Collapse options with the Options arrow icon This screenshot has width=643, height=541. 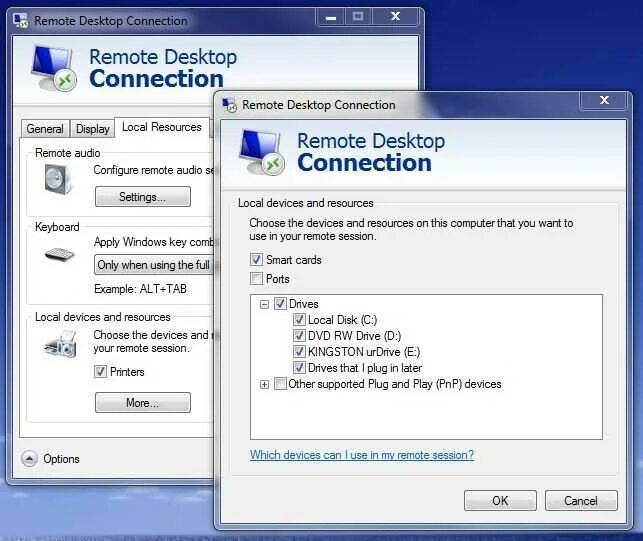(30, 459)
